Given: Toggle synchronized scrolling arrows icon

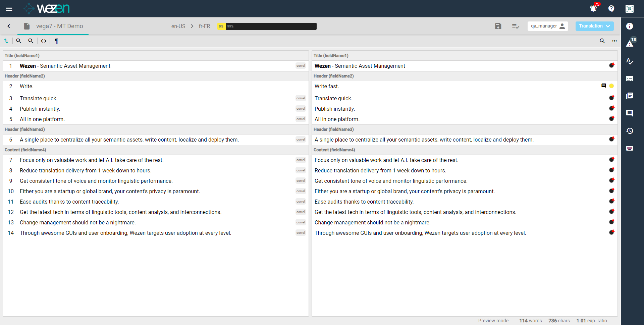Looking at the screenshot, I should [x=6, y=41].
